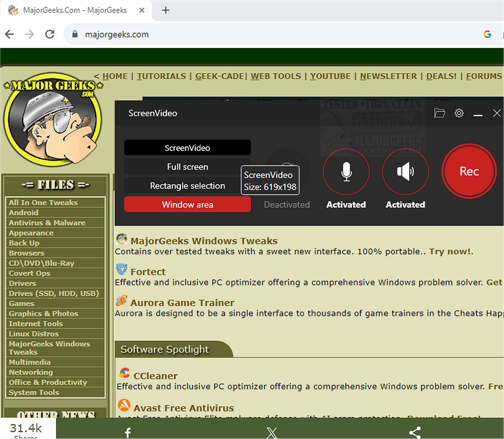Share via the X icon
This screenshot has width=504, height=439.
pos(271,432)
